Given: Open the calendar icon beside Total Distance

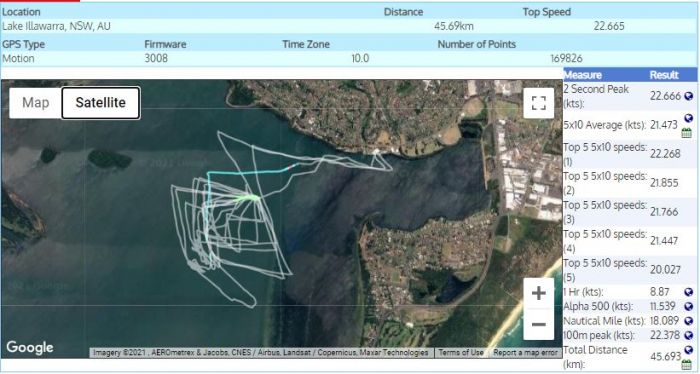Looking at the screenshot, I should click(687, 365).
